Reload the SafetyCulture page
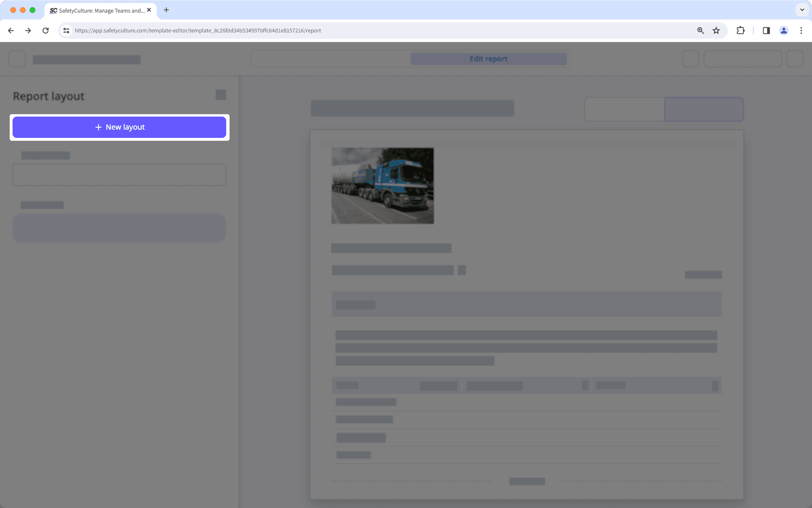 (x=45, y=30)
